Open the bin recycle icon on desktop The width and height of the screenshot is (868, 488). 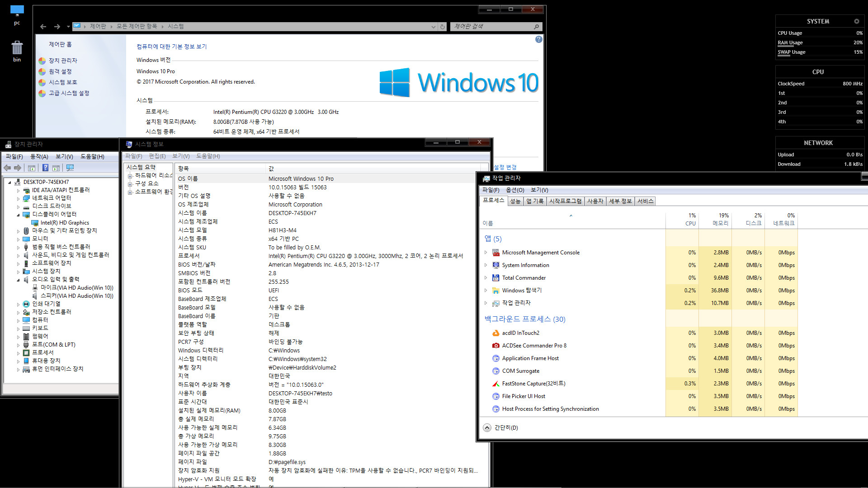17,51
